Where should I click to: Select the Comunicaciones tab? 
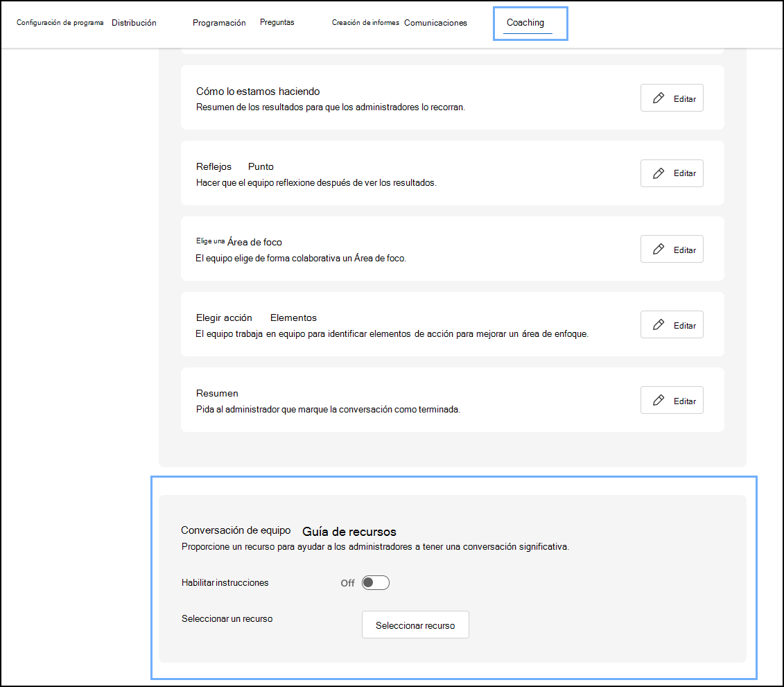[x=435, y=21]
